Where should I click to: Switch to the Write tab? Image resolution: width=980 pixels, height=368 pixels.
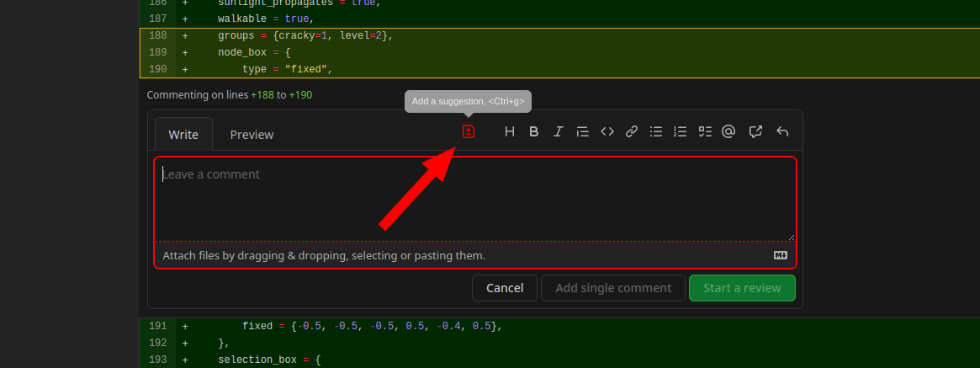pos(183,135)
